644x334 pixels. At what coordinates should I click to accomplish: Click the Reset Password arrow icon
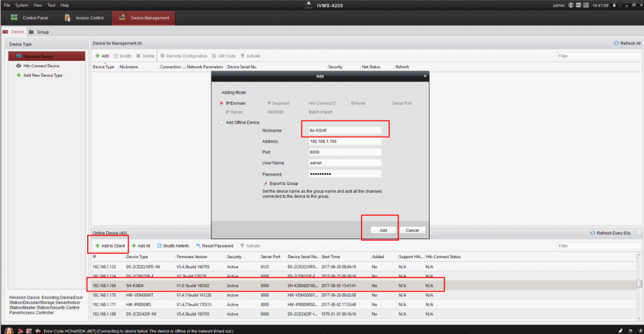pos(198,246)
